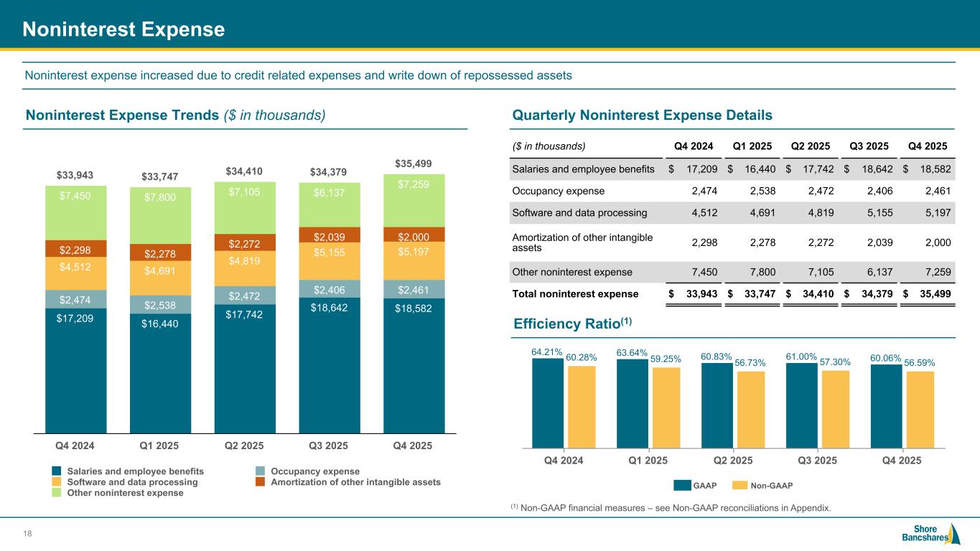Select the Noninterest Expense slide title
The image size is (980, 551).
click(x=123, y=29)
